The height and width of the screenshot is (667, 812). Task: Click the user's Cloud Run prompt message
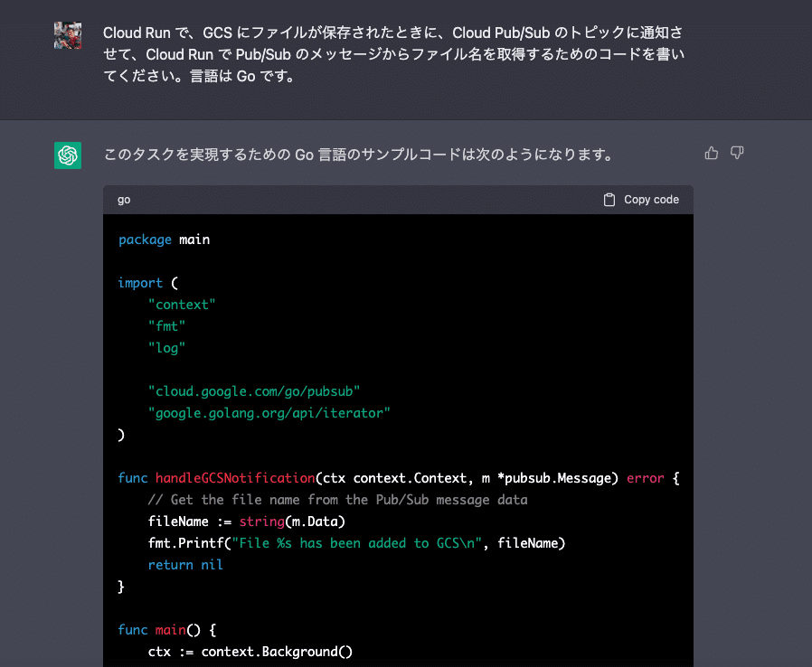(393, 54)
